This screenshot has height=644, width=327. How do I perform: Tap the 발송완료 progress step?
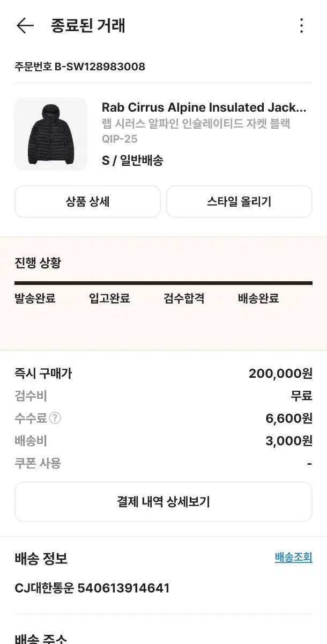35,298
